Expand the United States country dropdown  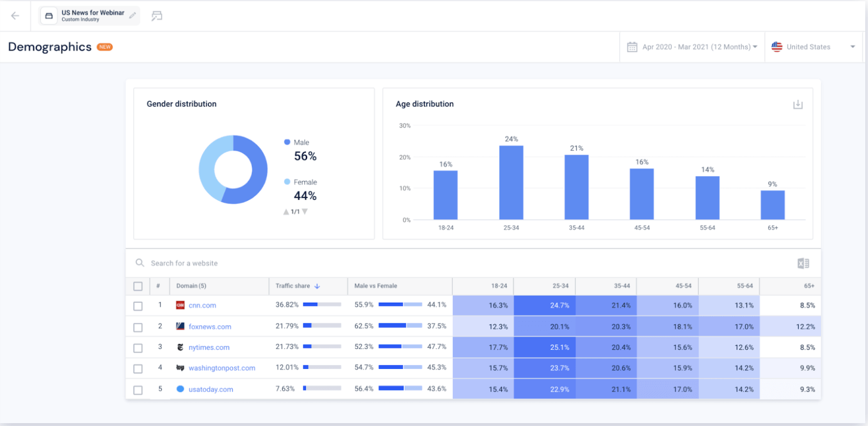[813, 47]
